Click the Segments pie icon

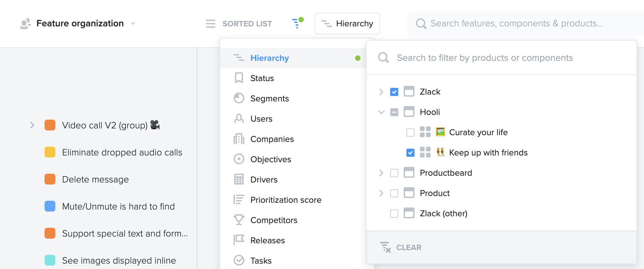point(239,98)
